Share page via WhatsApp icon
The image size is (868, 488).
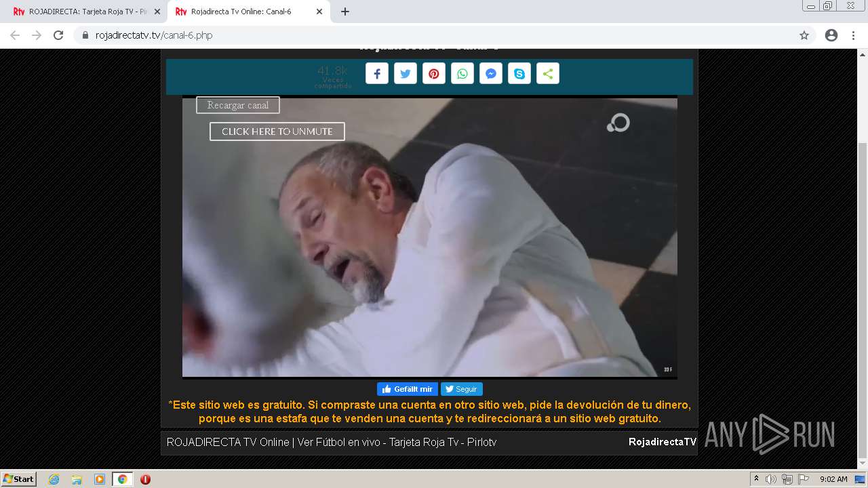(x=462, y=74)
